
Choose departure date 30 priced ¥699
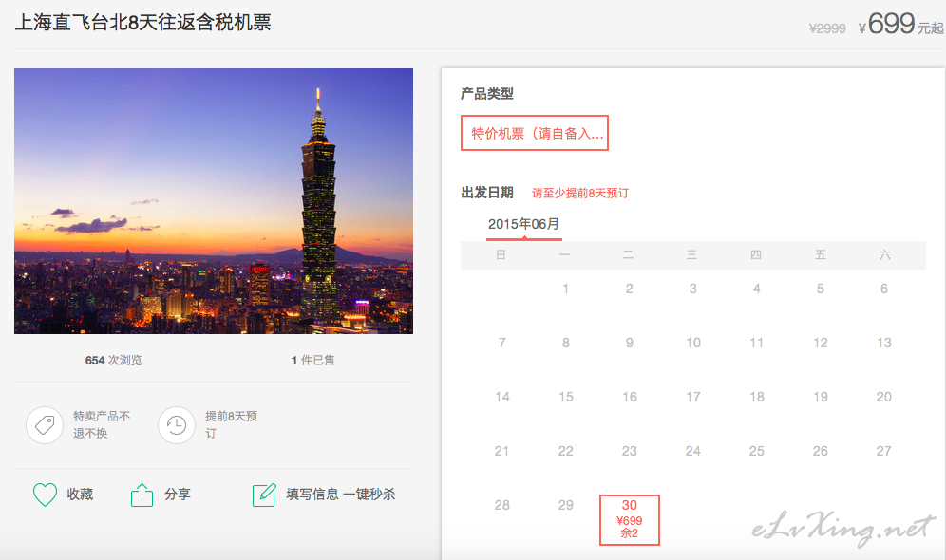630,519
